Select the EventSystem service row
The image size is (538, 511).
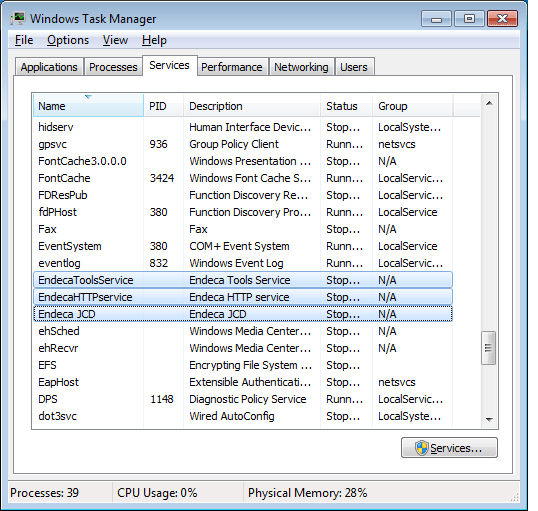point(243,246)
